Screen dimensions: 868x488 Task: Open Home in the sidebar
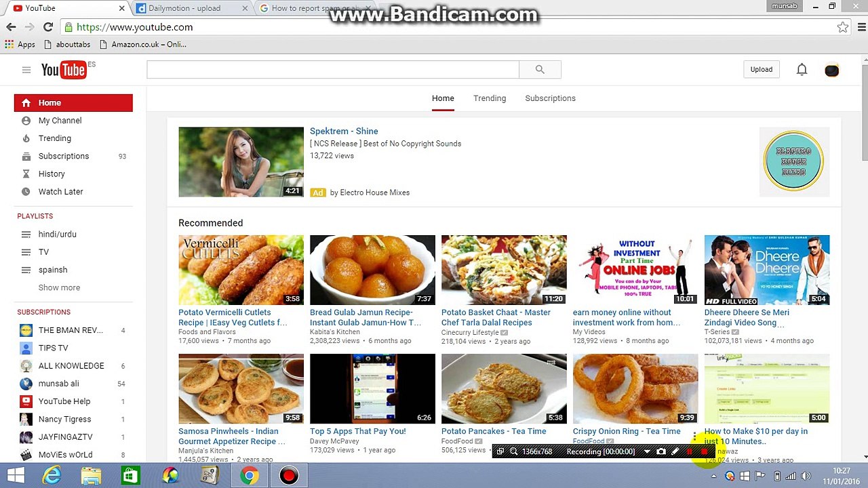(73, 103)
